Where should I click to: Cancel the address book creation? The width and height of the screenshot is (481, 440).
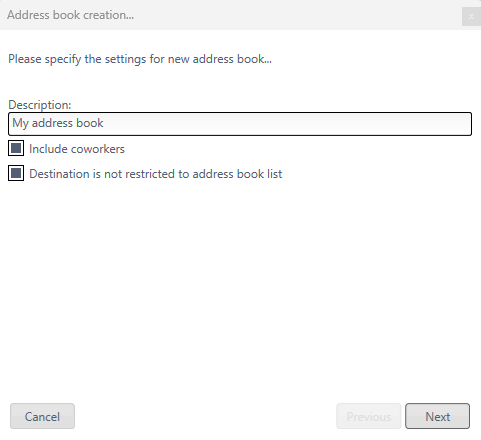click(x=42, y=416)
